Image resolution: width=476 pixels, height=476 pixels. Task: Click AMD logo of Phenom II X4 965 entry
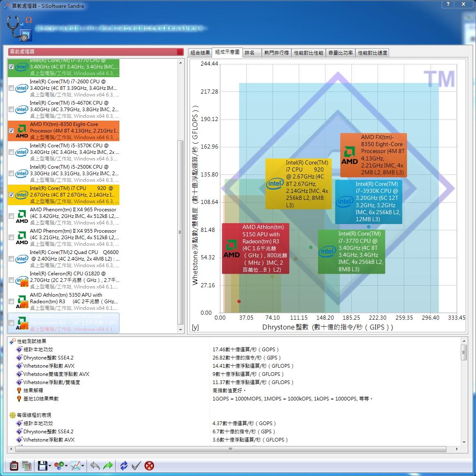click(x=22, y=216)
